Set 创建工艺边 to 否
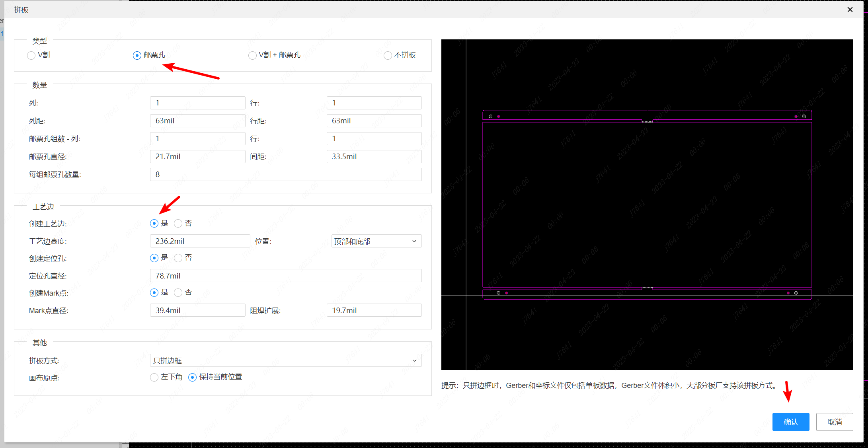 178,224
